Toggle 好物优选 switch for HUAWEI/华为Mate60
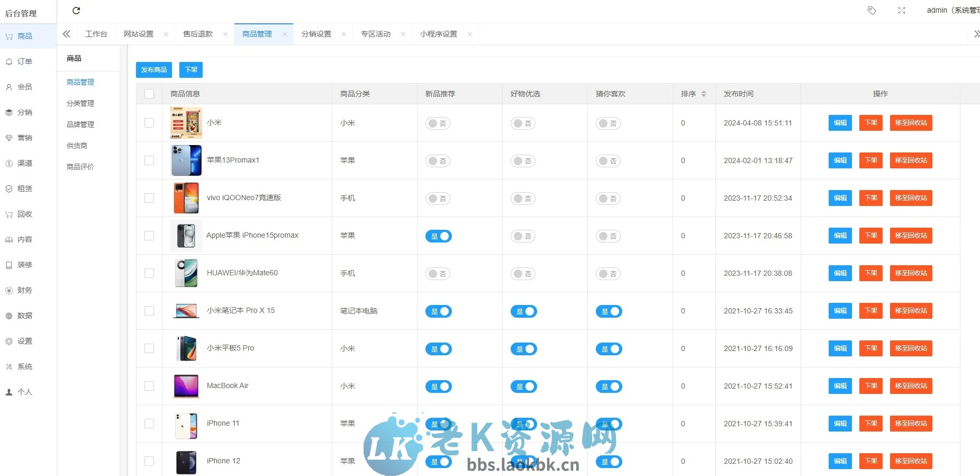This screenshot has width=980, height=476. pos(523,274)
